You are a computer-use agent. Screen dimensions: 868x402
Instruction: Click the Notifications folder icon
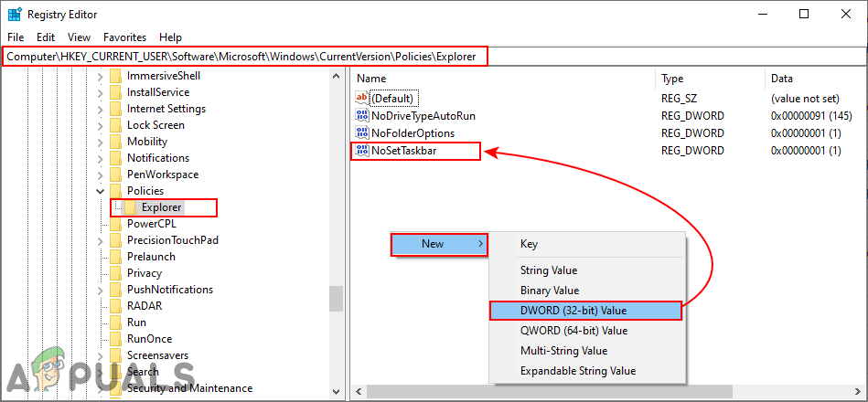(x=115, y=157)
